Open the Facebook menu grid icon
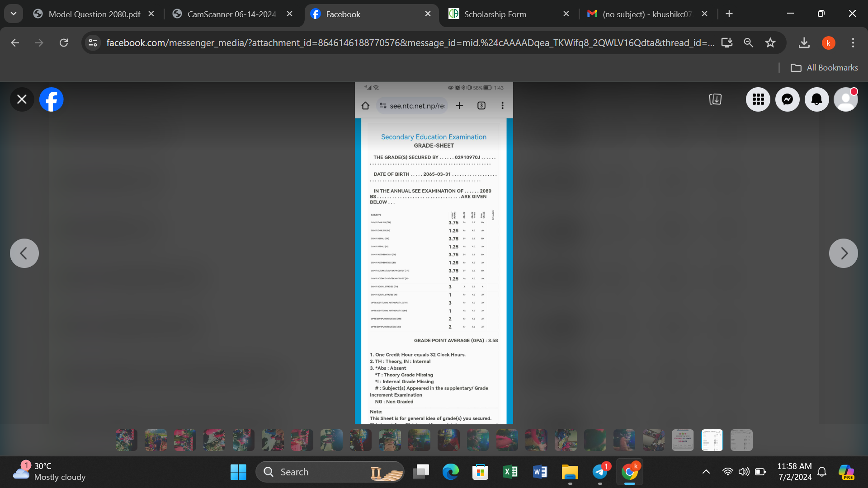The height and width of the screenshot is (488, 868). (x=758, y=99)
